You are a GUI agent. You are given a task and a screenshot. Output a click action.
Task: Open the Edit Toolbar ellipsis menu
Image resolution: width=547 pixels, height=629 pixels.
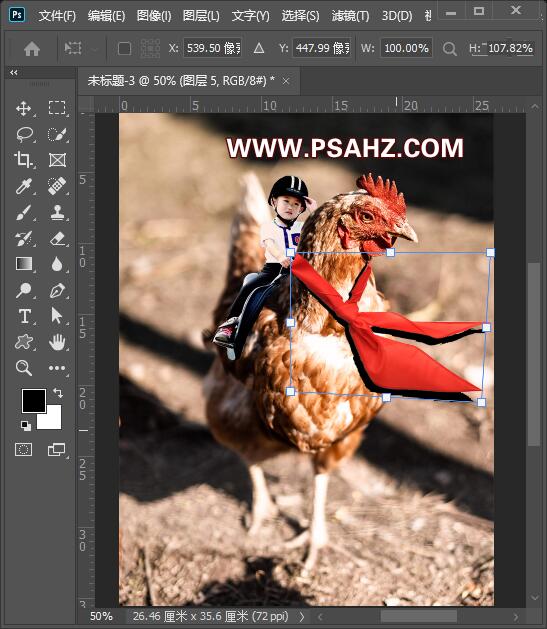[x=57, y=368]
